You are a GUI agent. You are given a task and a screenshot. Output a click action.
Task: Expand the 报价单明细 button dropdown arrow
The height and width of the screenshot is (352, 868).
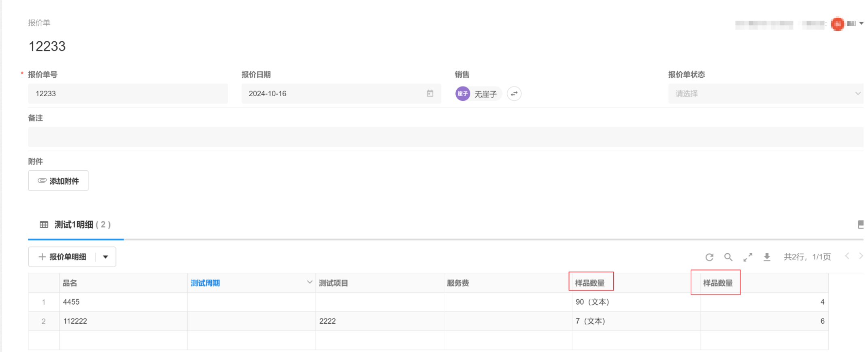tap(106, 257)
